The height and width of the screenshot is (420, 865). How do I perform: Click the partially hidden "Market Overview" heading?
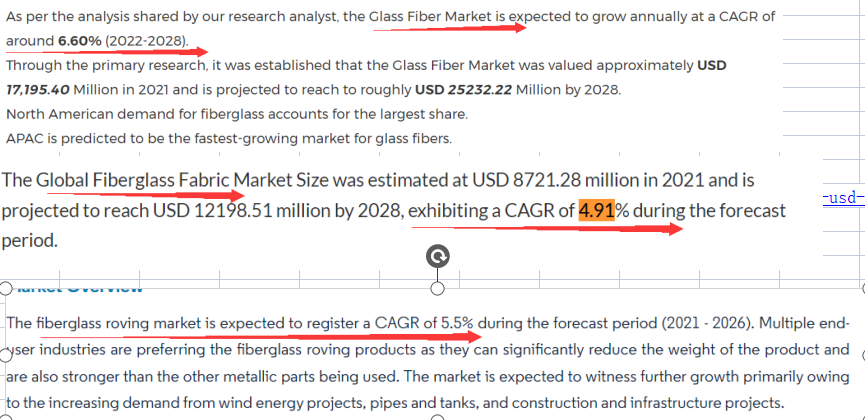click(80, 290)
